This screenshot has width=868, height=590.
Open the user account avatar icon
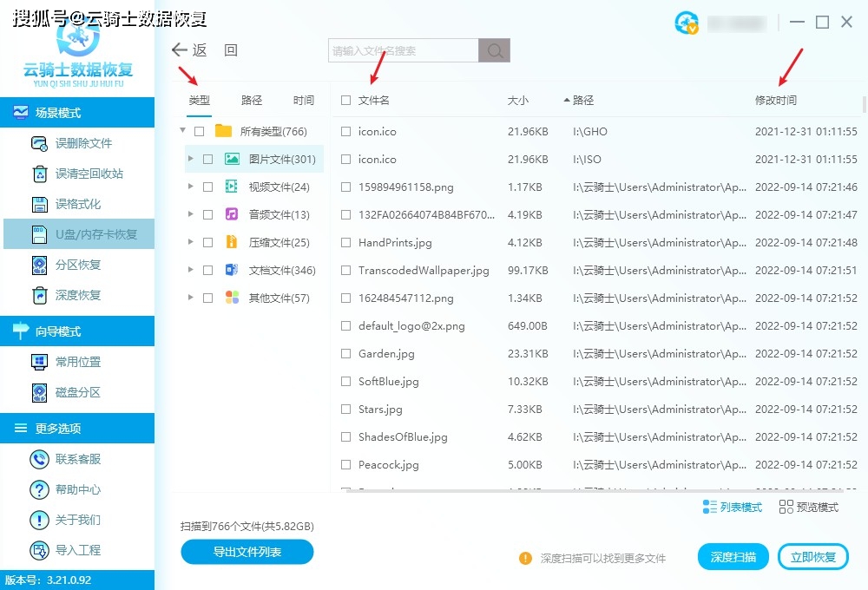pyautogui.click(x=687, y=23)
